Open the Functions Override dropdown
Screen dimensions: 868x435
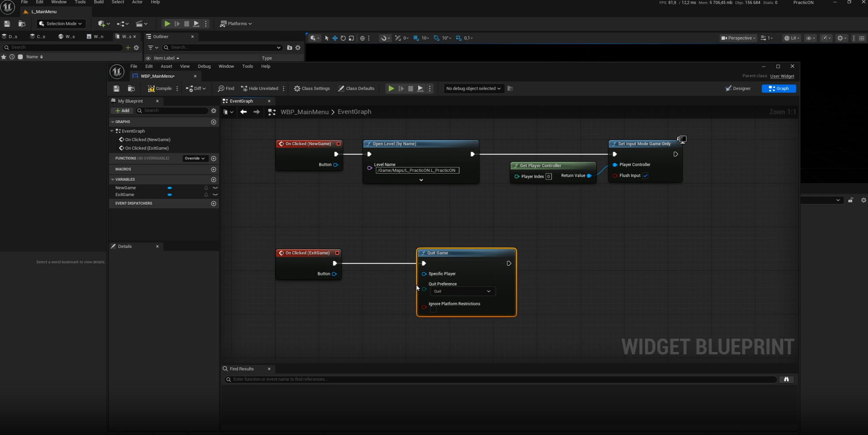(x=194, y=158)
